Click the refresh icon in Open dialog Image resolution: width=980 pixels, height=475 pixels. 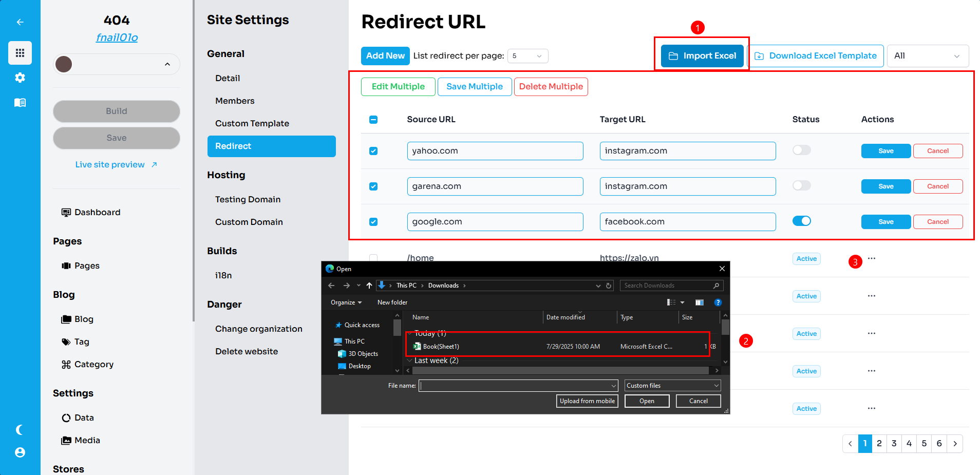pyautogui.click(x=609, y=286)
